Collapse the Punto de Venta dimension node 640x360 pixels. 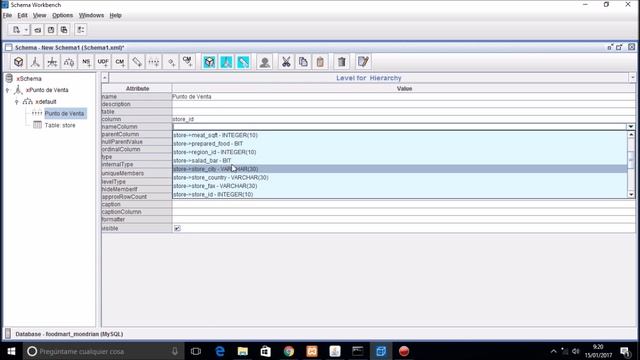(7, 90)
